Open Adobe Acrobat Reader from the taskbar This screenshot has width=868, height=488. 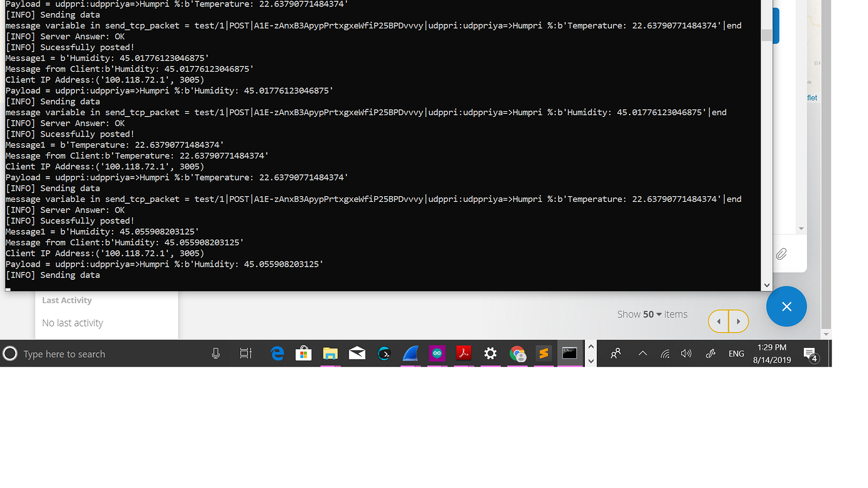pyautogui.click(x=464, y=353)
